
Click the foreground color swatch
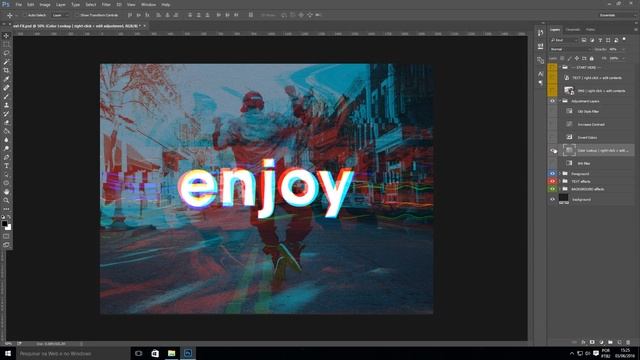point(4,224)
